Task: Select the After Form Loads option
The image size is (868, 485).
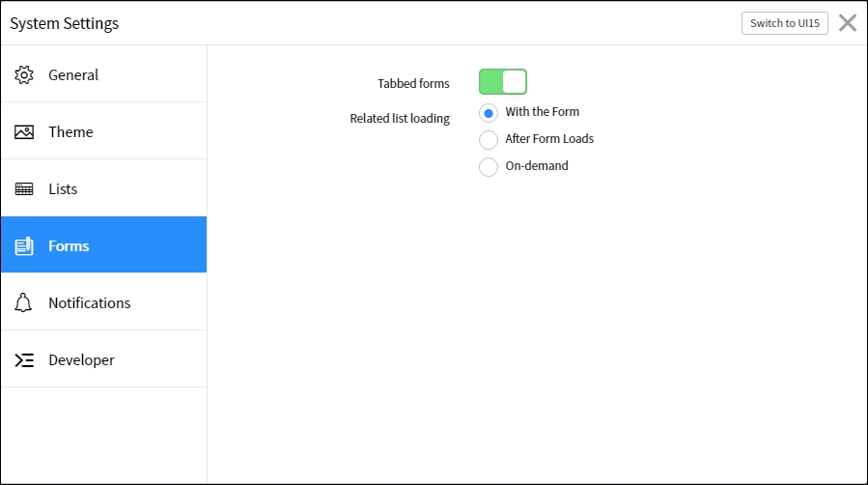Action: click(489, 139)
